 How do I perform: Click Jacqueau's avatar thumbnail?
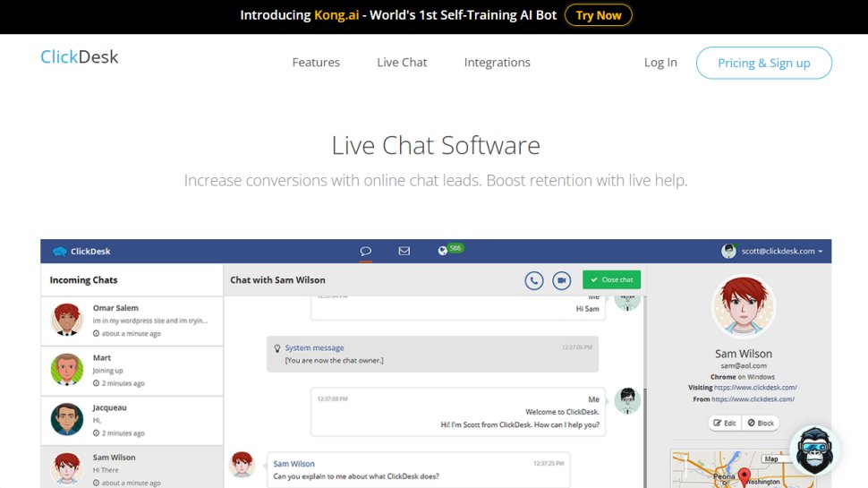click(x=67, y=419)
